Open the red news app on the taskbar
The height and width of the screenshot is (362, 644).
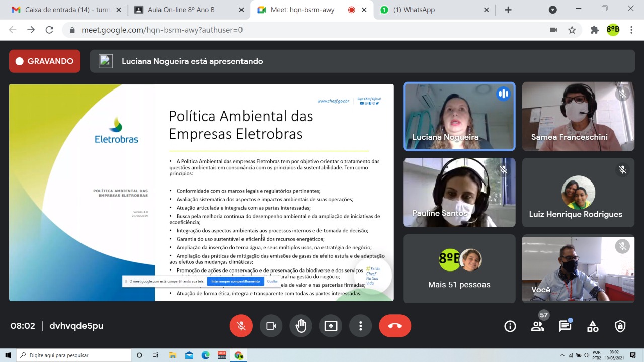(x=222, y=355)
